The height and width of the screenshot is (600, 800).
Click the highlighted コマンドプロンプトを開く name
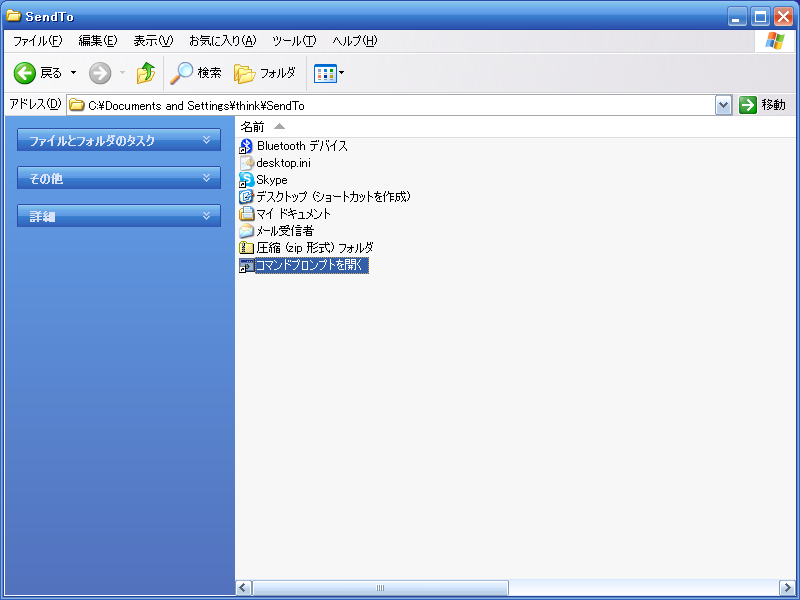click(311, 265)
